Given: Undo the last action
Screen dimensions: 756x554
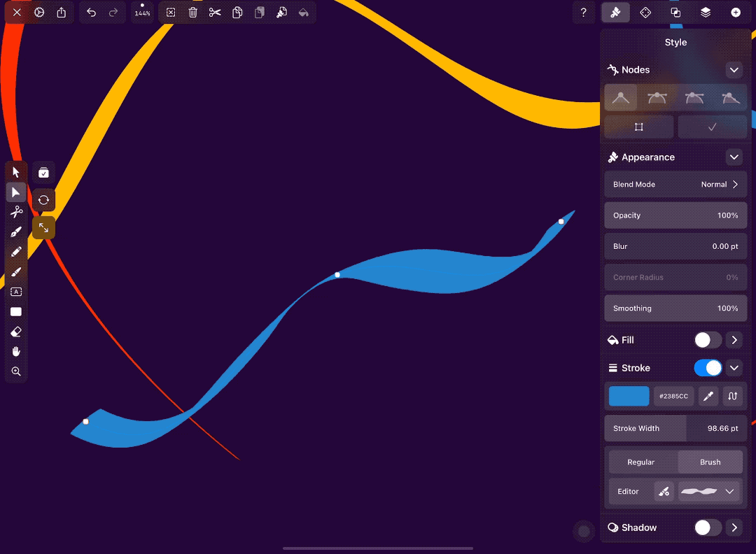Looking at the screenshot, I should tap(91, 12).
